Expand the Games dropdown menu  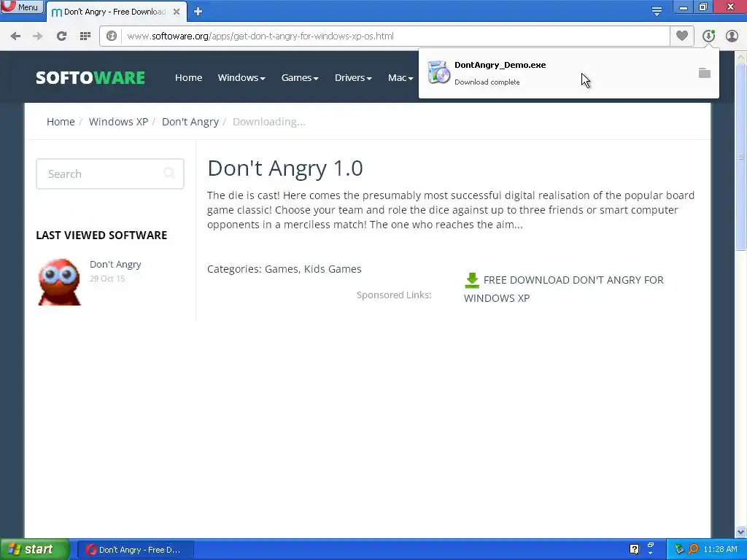click(x=300, y=77)
